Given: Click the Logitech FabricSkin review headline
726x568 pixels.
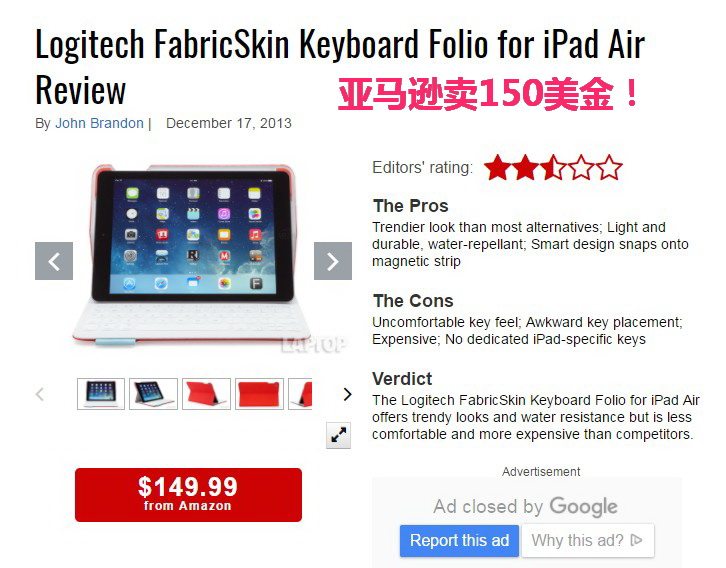Looking at the screenshot, I should (340, 66).
